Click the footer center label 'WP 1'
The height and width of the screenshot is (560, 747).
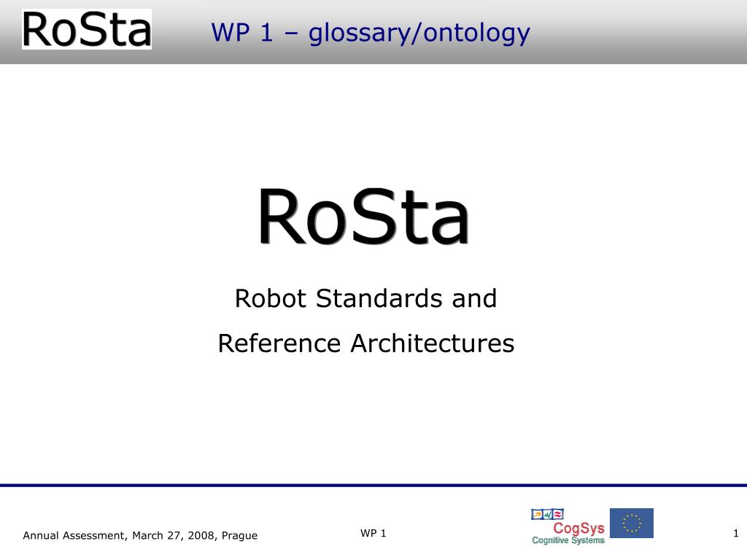point(373,533)
